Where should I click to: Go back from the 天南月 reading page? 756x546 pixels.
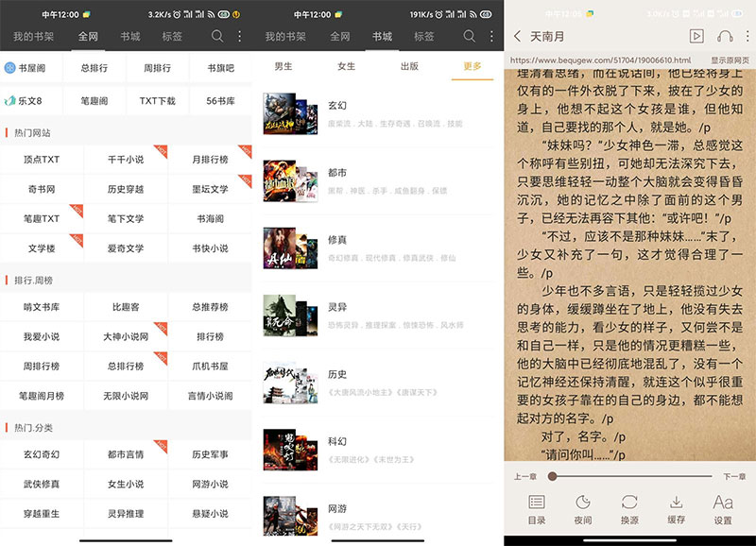(517, 36)
